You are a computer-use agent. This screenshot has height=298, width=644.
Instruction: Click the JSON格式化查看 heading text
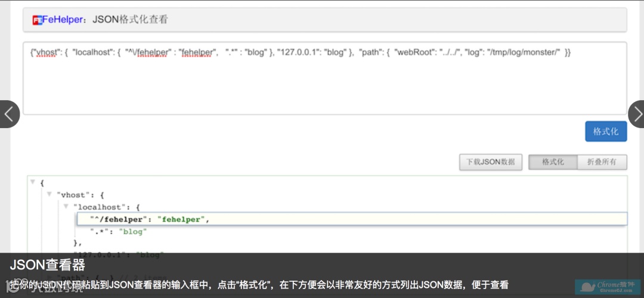[x=130, y=19]
